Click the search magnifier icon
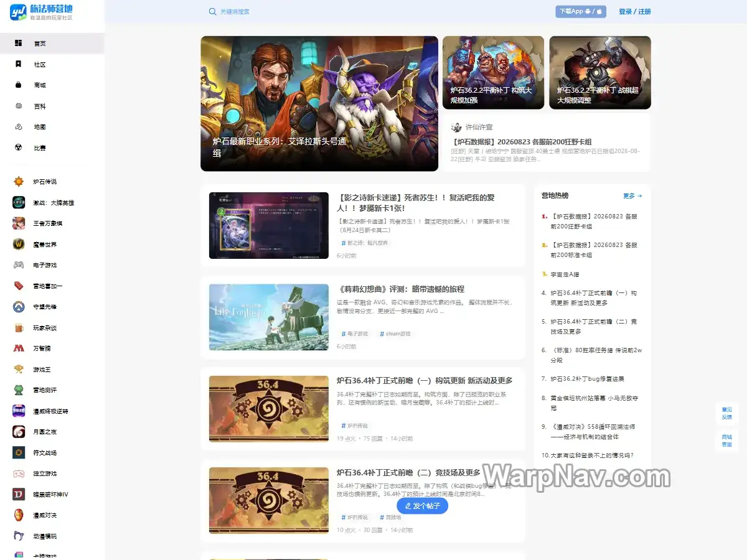 (213, 12)
